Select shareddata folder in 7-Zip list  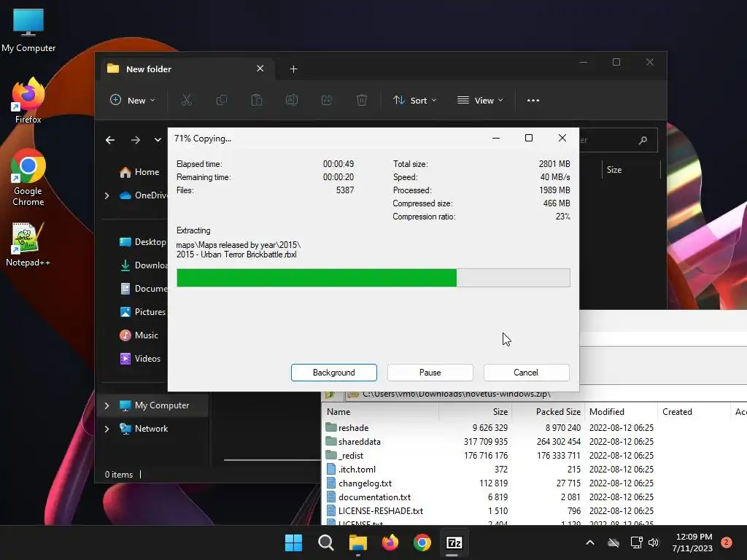pos(353,441)
